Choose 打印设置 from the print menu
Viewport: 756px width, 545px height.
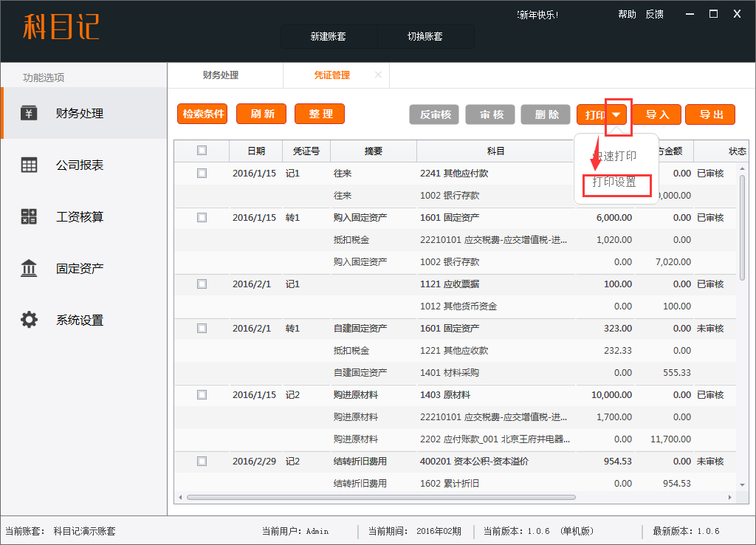pos(614,182)
